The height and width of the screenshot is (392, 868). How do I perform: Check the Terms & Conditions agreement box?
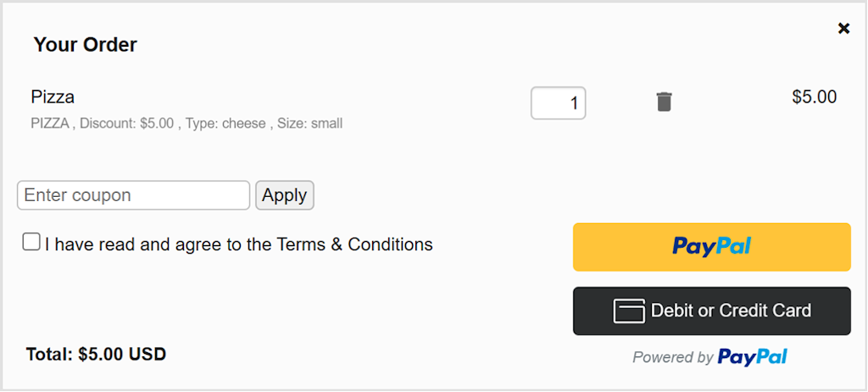tap(31, 243)
